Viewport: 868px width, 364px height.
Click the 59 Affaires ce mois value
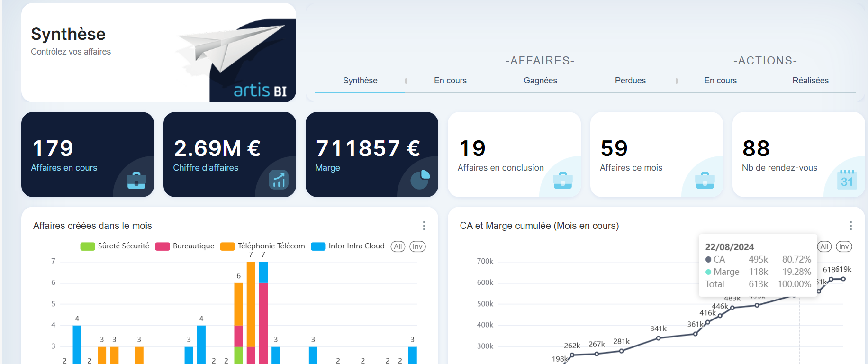[614, 148]
